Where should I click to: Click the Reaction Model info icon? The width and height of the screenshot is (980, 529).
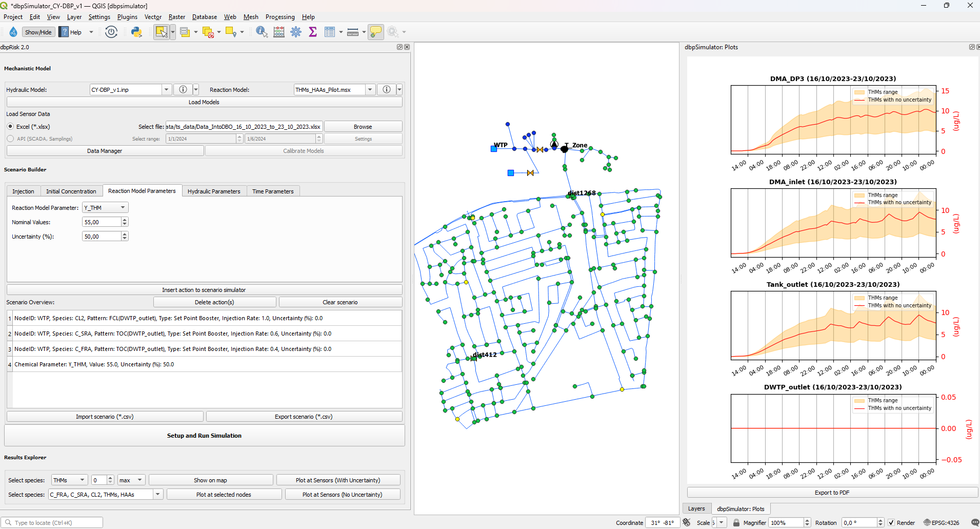tap(387, 89)
